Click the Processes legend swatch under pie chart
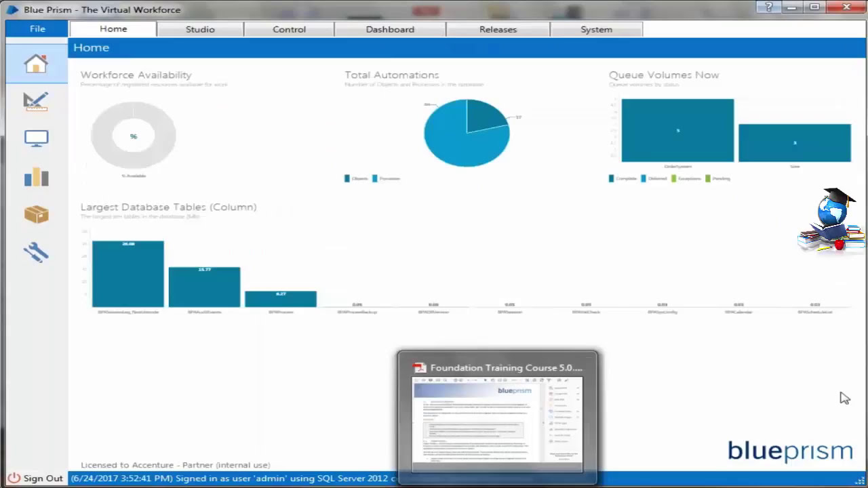 point(375,178)
